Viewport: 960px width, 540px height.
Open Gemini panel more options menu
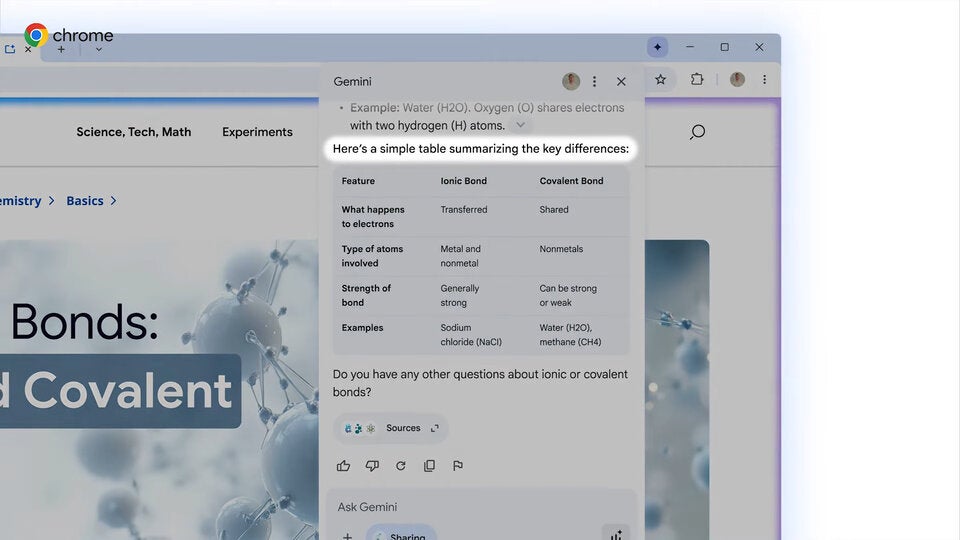click(594, 81)
